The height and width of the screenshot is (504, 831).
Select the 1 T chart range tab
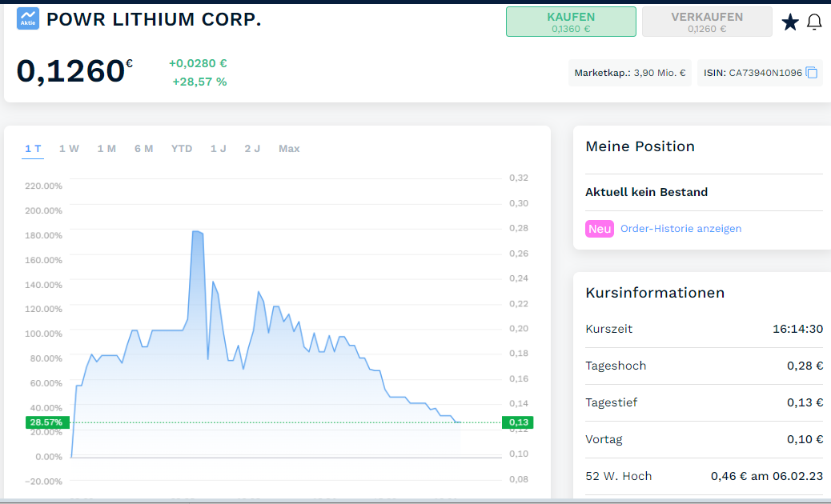pyautogui.click(x=33, y=149)
